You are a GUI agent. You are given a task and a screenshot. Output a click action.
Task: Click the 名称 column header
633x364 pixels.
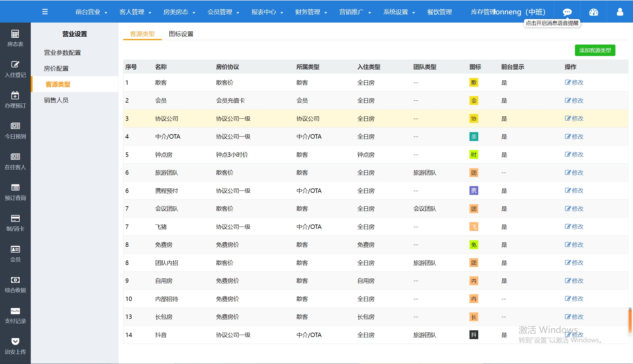161,67
